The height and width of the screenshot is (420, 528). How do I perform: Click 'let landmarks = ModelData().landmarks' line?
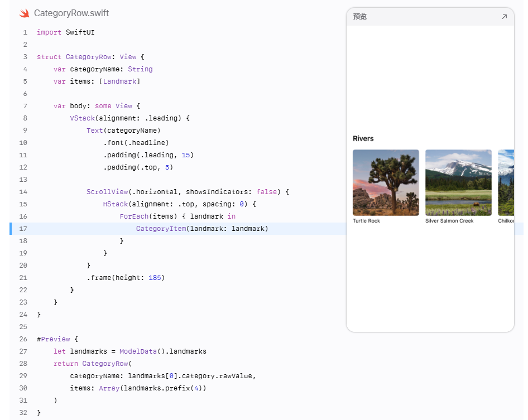click(x=130, y=351)
